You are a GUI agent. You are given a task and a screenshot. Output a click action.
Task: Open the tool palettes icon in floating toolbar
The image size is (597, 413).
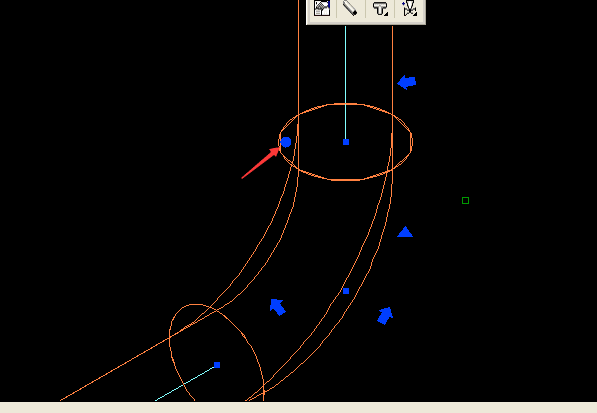tap(322, 8)
